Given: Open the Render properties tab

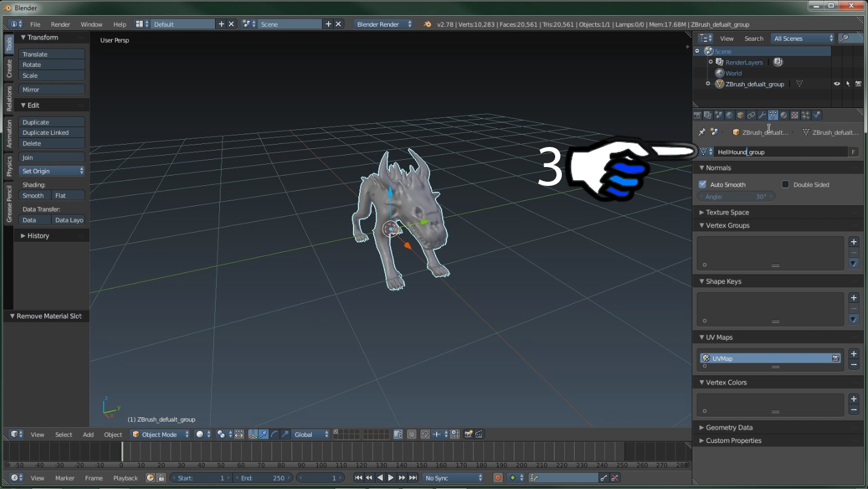Looking at the screenshot, I should coord(697,115).
